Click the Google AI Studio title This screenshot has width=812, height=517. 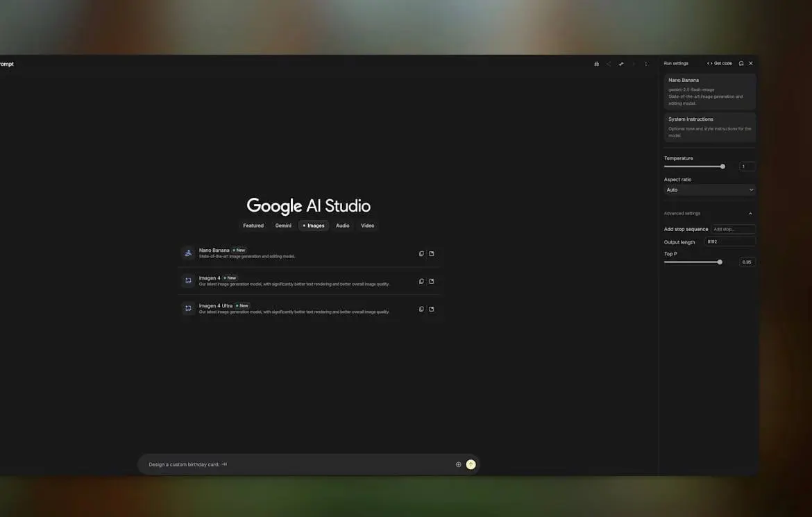pyautogui.click(x=309, y=205)
